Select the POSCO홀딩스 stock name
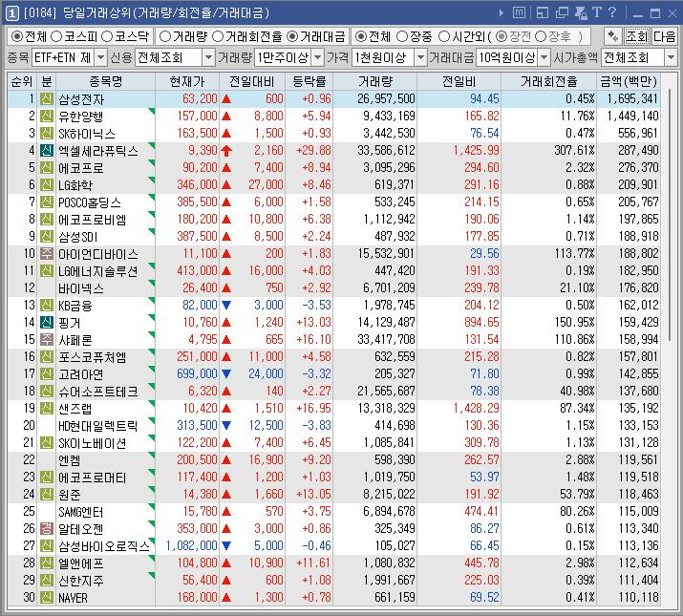The width and height of the screenshot is (683, 616). click(90, 202)
